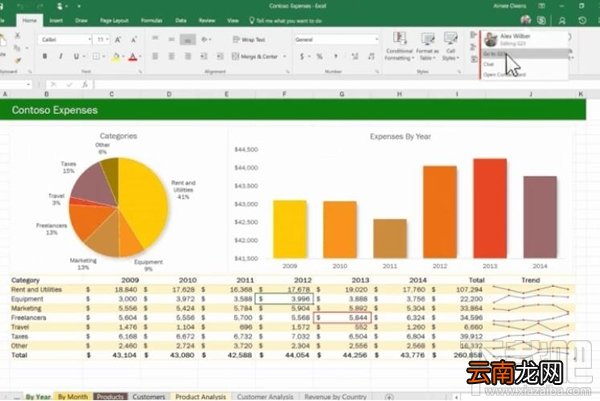This screenshot has height=401, width=600.
Task: Open the version History clock icon
Action: coord(582,20)
